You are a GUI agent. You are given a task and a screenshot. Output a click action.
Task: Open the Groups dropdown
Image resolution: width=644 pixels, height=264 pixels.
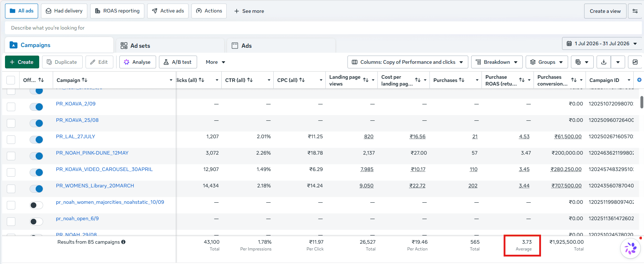pos(547,62)
